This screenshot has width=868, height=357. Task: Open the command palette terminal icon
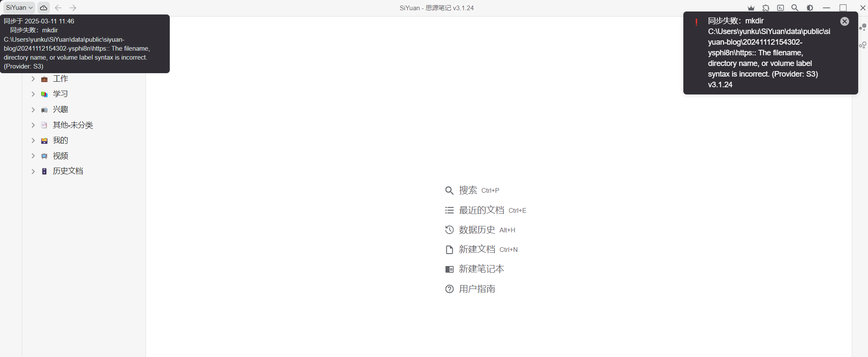[780, 8]
